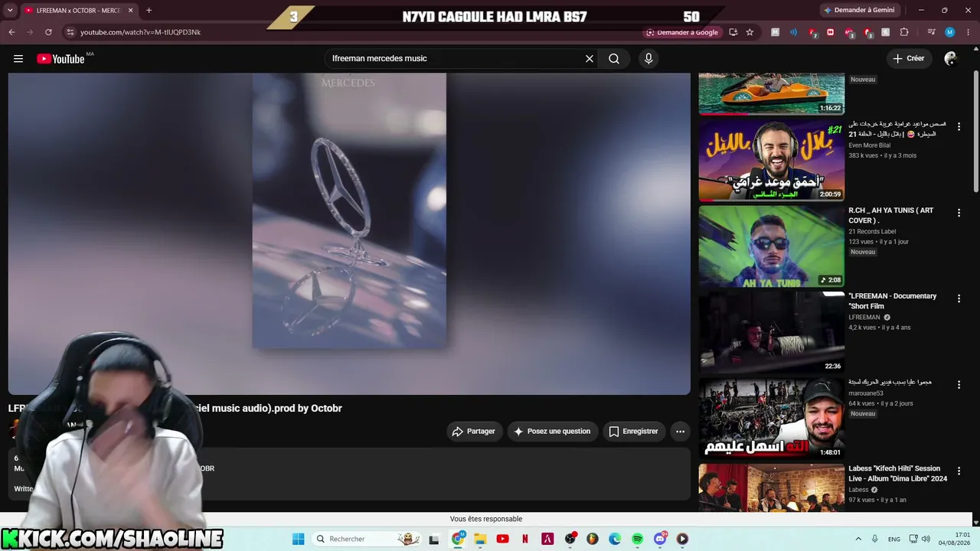Viewport: 980px width, 551px height.
Task: Open the Spotify taskbar icon
Action: click(637, 539)
